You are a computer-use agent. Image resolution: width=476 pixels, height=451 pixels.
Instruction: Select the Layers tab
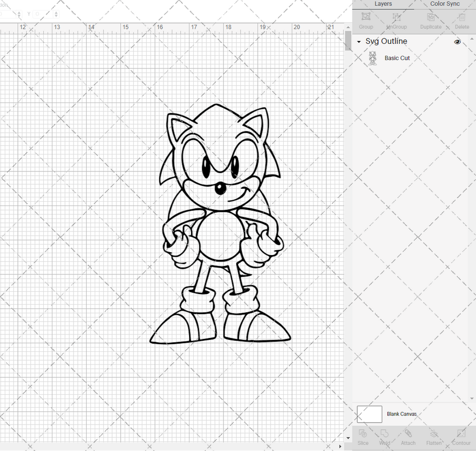383,4
